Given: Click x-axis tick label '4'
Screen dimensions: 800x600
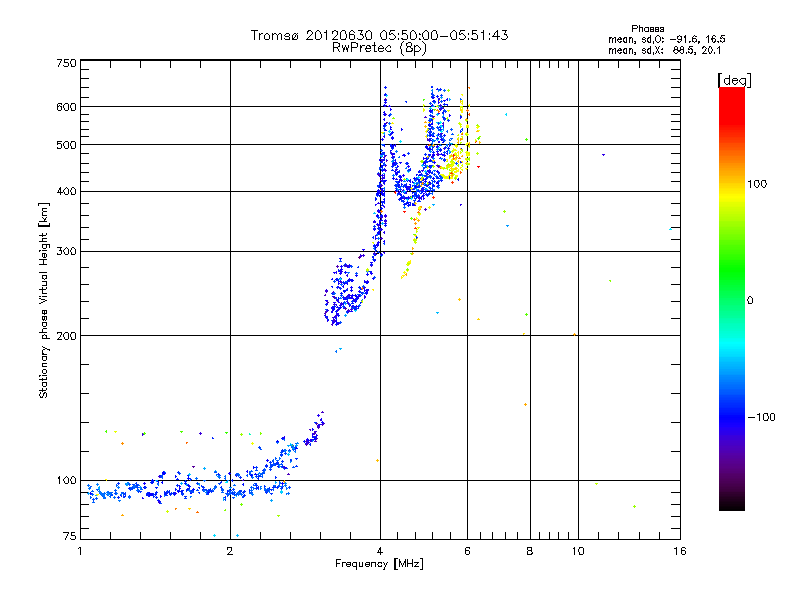Looking at the screenshot, I should click(x=380, y=551).
